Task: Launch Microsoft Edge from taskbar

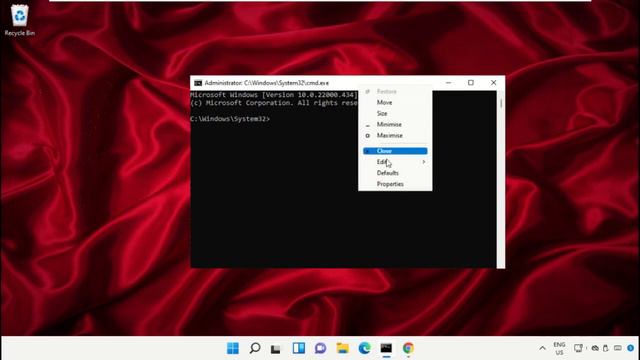Action: 364,348
